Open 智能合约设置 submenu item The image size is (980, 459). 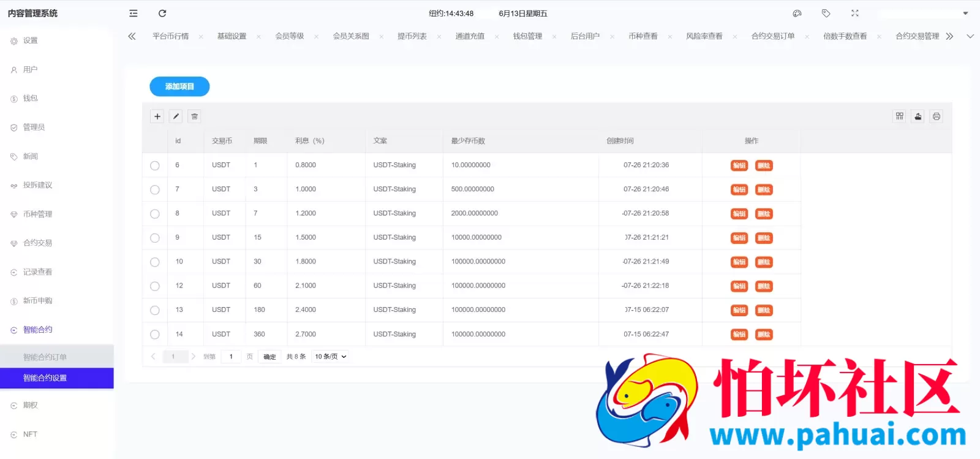point(56,378)
